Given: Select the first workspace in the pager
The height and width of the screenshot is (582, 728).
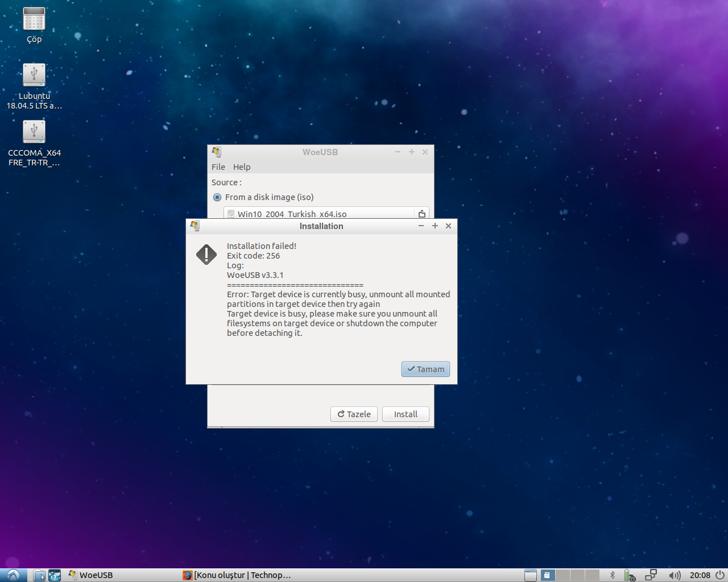Looking at the screenshot, I should 548,575.
